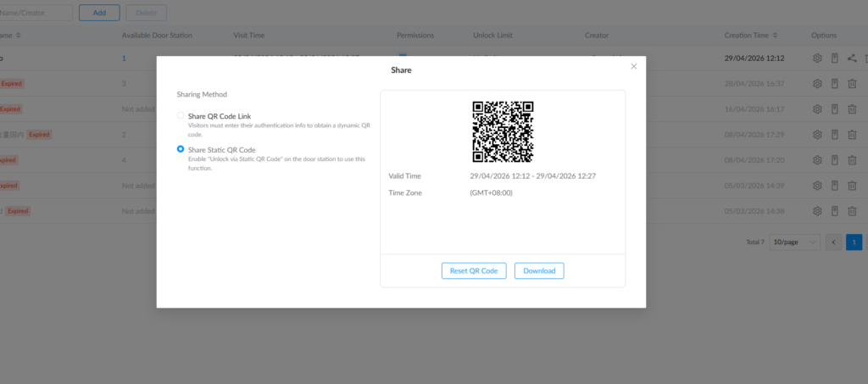868x384 pixels.
Task: Click Total 7 text in pagination
Action: point(755,242)
